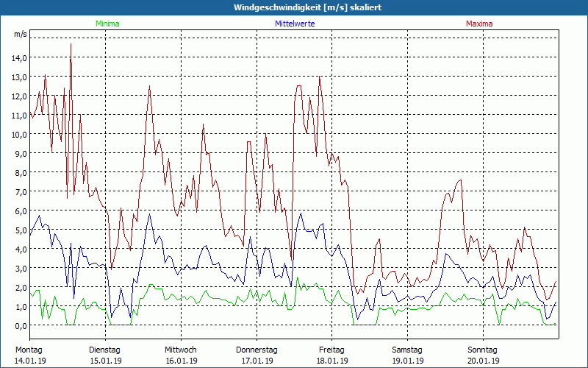Select the Dienstag day label
The width and height of the screenshot is (588, 368).
click(104, 350)
